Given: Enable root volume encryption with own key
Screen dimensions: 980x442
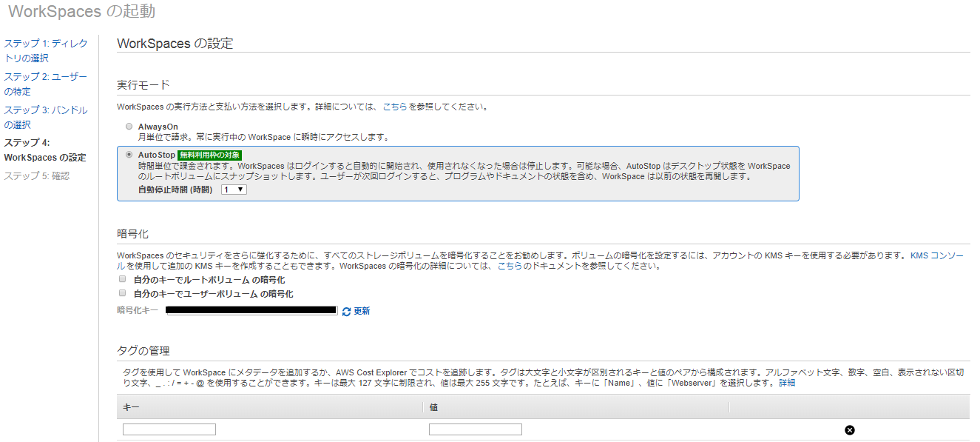Looking at the screenshot, I should point(122,280).
